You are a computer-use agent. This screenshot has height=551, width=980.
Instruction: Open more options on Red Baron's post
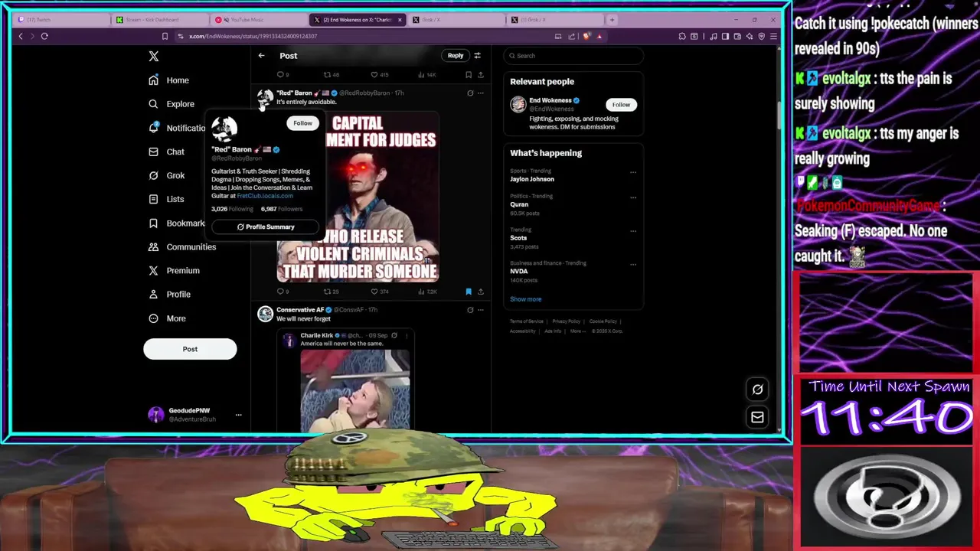(x=481, y=93)
